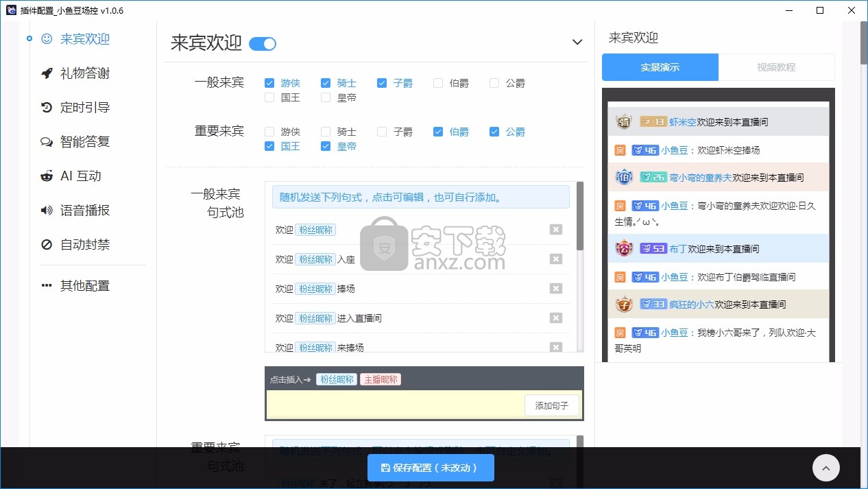Image resolution: width=868 pixels, height=489 pixels.
Task: Click 保存配置（未改动）button
Action: point(431,468)
